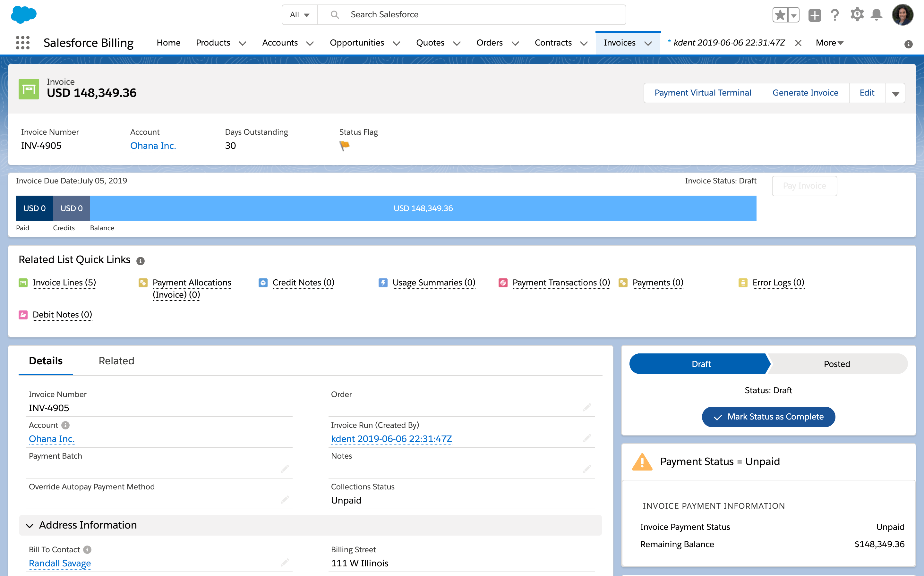Open notifications with the bell icon
This screenshot has width=924, height=576.
point(877,14)
